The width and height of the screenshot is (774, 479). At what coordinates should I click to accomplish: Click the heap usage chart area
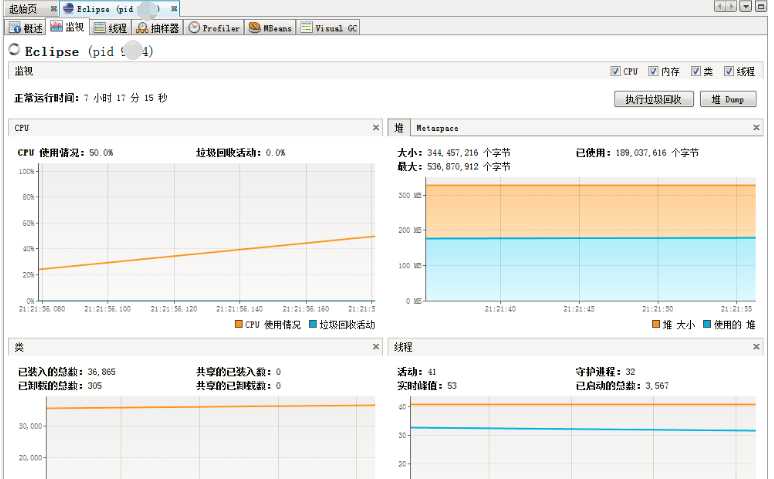(x=590, y=239)
